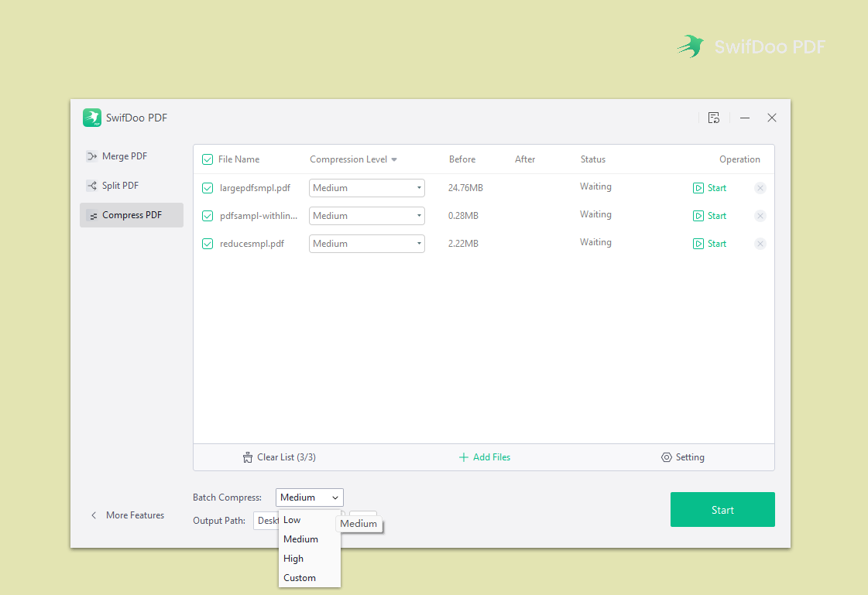
Task: Click the Output Path field
Action: pyautogui.click(x=266, y=521)
